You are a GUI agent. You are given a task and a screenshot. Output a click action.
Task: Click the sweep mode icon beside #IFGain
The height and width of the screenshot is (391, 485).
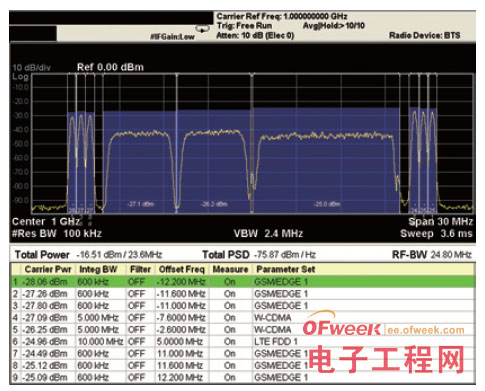pos(203,29)
